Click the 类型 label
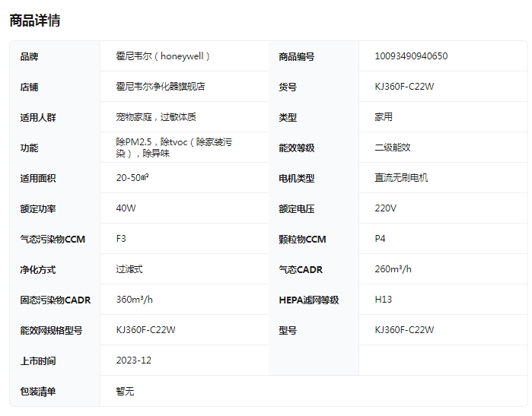This screenshot has height=416, width=532. [x=288, y=118]
